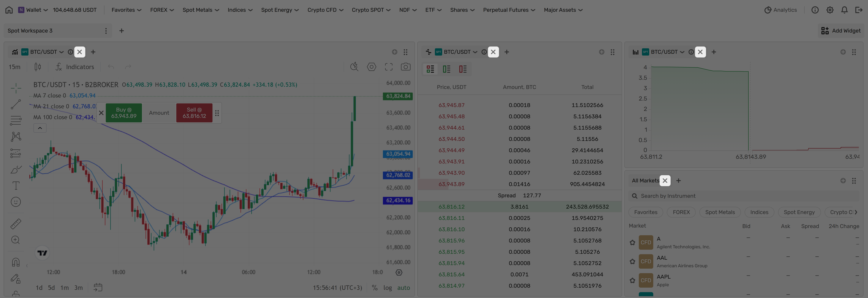Viewport: 868px width, 298px height.
Task: Open chart widget BTC/USDT symbol selector
Action: click(43, 52)
